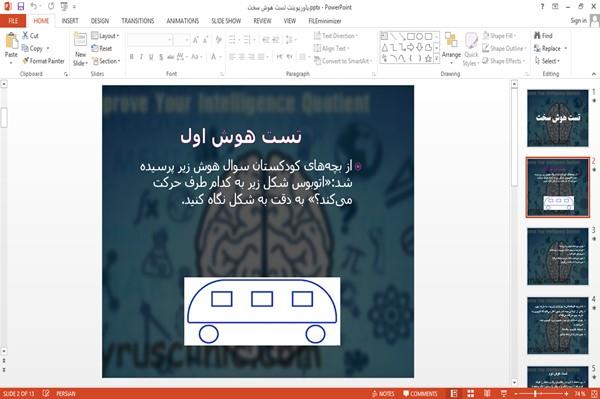Image resolution: width=600 pixels, height=399 pixels.
Task: Click the slide title text box
Action: click(x=241, y=137)
